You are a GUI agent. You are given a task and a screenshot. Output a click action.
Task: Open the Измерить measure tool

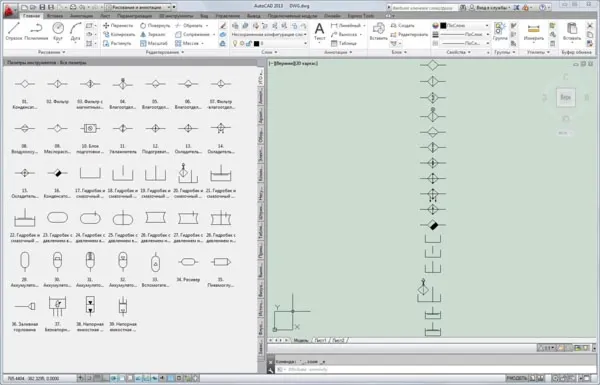coord(533,32)
